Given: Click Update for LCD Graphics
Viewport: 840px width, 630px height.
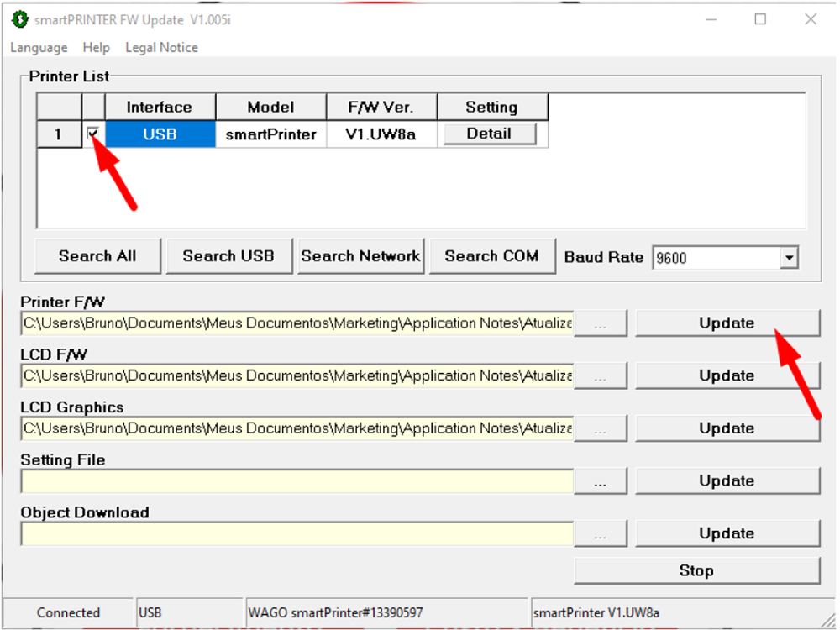Looking at the screenshot, I should 727,428.
